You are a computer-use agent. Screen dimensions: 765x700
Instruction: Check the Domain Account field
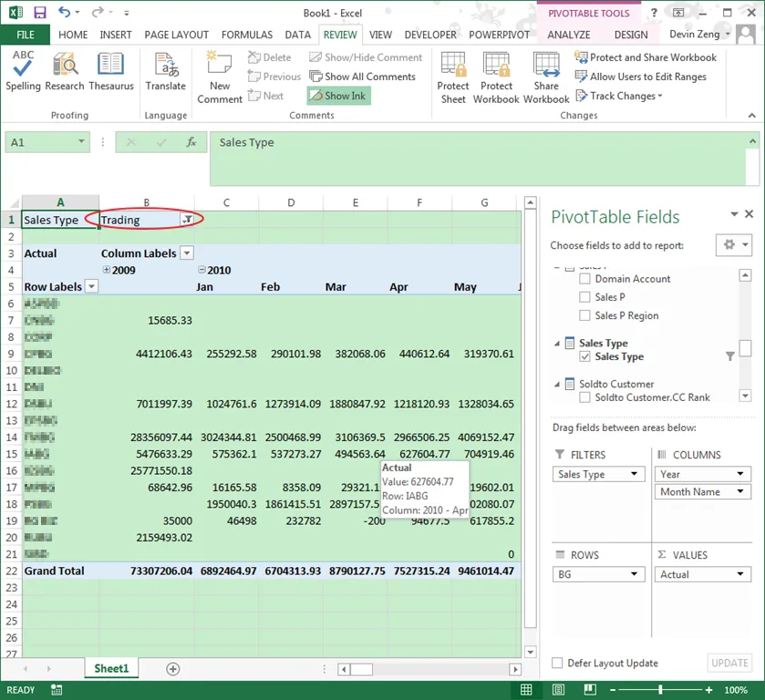point(584,279)
